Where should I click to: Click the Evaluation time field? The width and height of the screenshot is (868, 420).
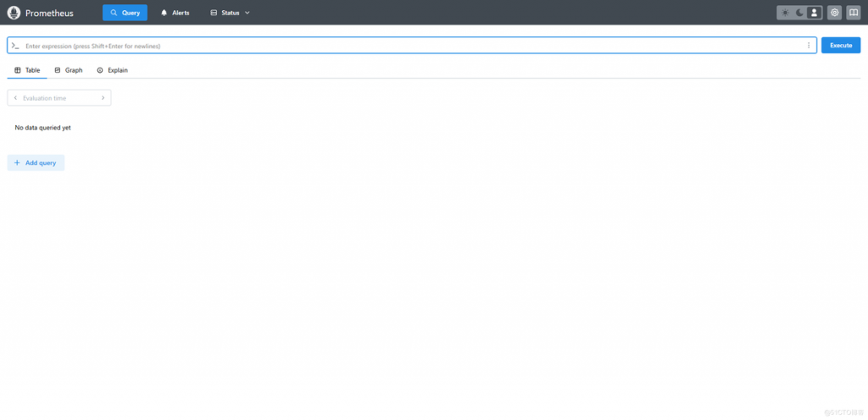coord(58,98)
